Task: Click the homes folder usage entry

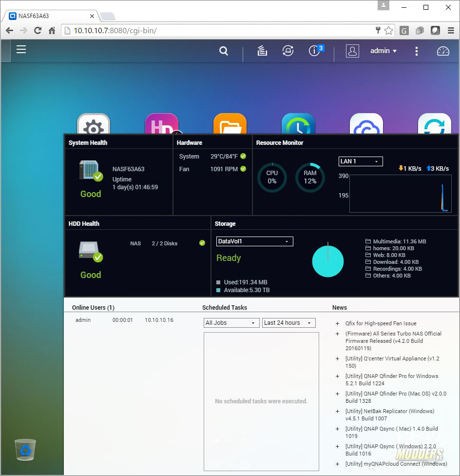Action: (x=390, y=248)
